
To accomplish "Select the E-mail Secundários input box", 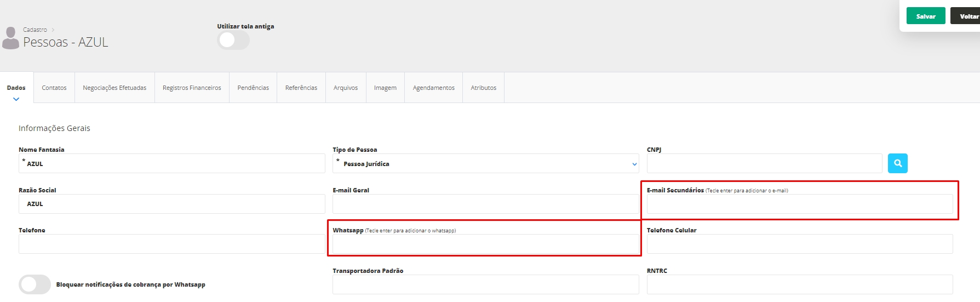I will 799,204.
